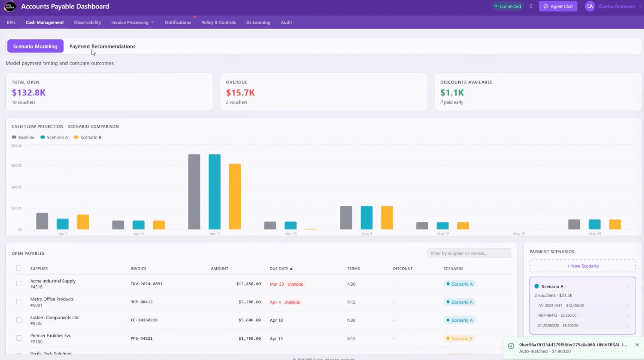Select all payables with header checkbox

click(x=19, y=268)
